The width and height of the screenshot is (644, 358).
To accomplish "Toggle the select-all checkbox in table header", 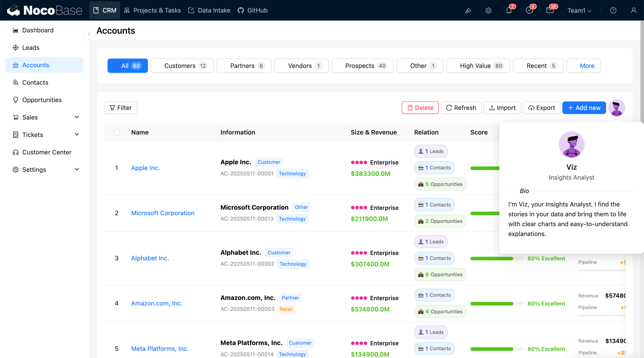I will coord(116,132).
